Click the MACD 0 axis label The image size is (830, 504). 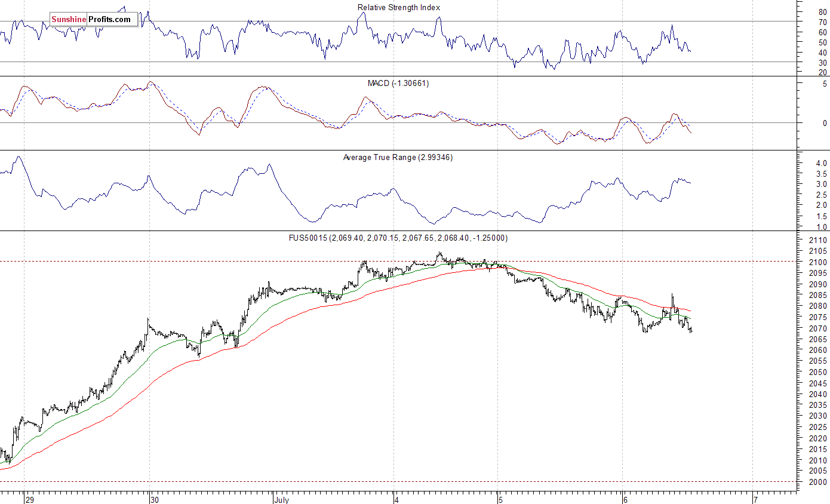(825, 123)
